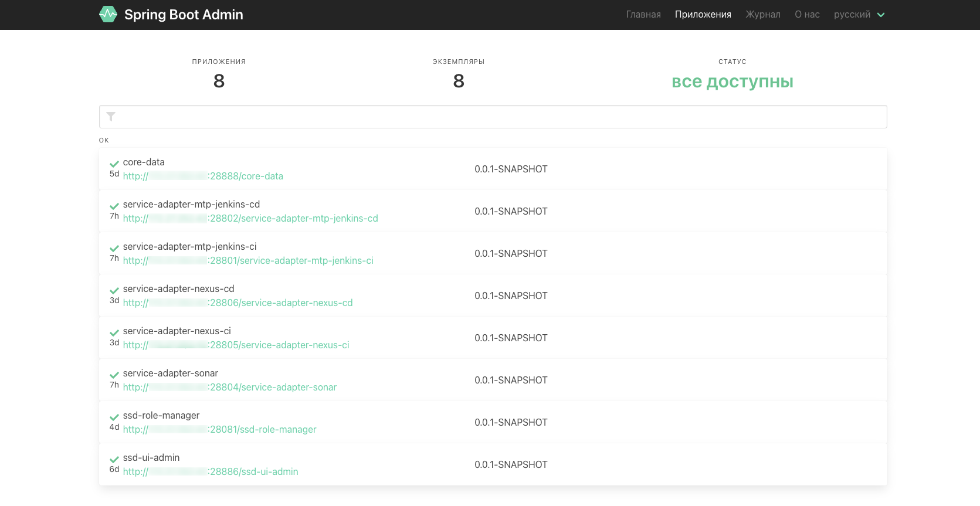Screen dimensions: 980x506
Task: Click the 4d uptime of ssd-role-manager
Action: 114,427
